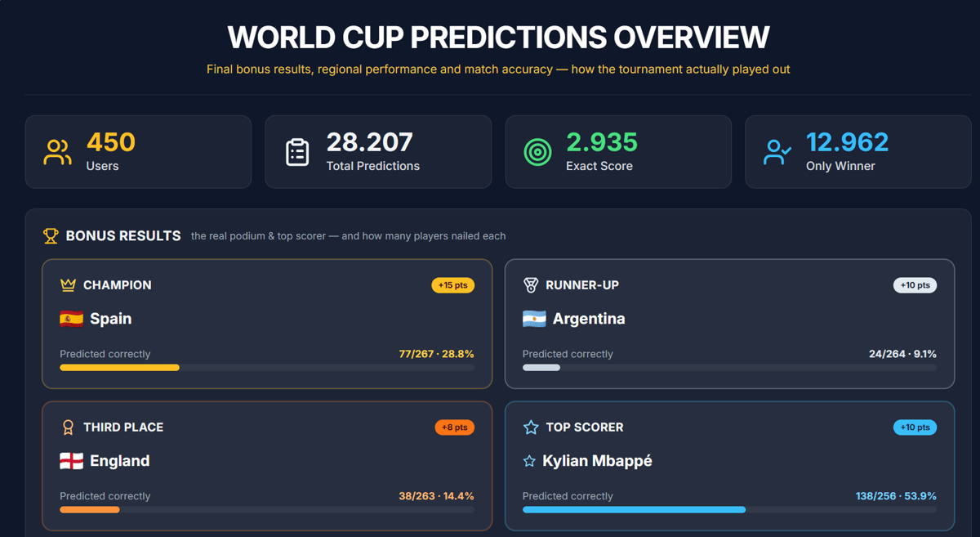Click the star icon next to Top Scorer
Screen dimensions: 980x537
point(531,427)
